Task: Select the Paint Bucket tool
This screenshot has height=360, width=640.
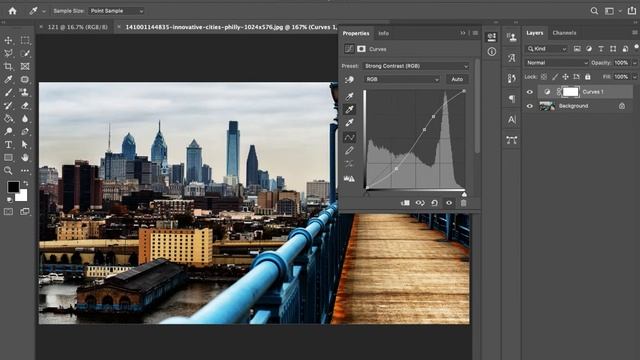Action: (8, 118)
